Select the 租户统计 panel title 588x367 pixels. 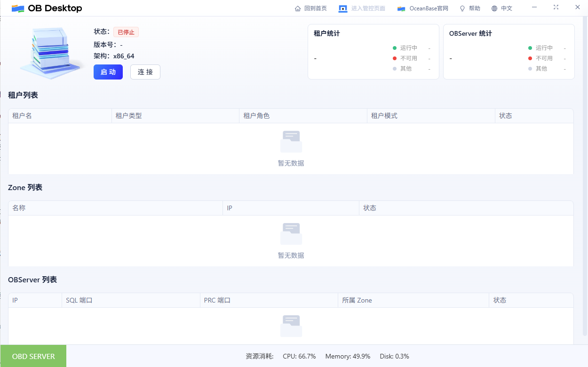point(326,33)
